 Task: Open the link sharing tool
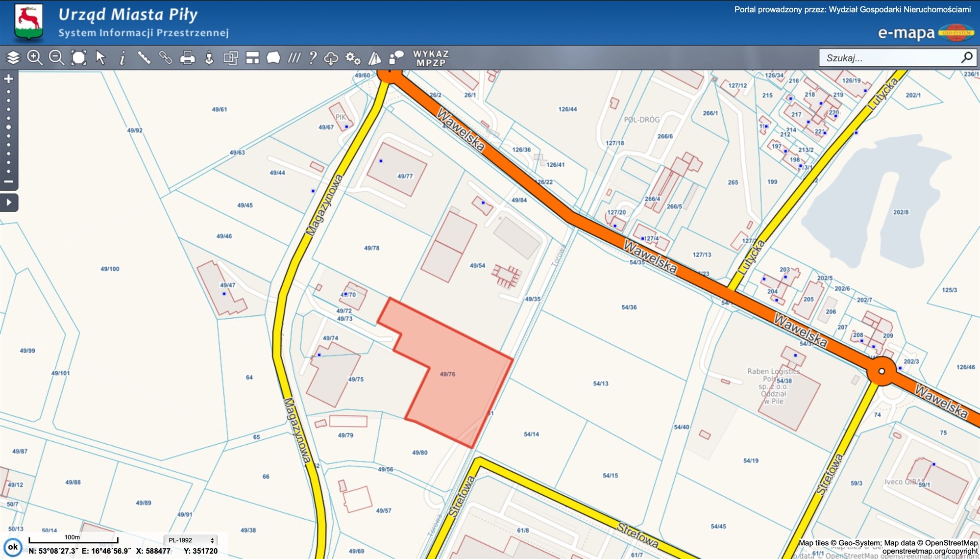click(166, 58)
